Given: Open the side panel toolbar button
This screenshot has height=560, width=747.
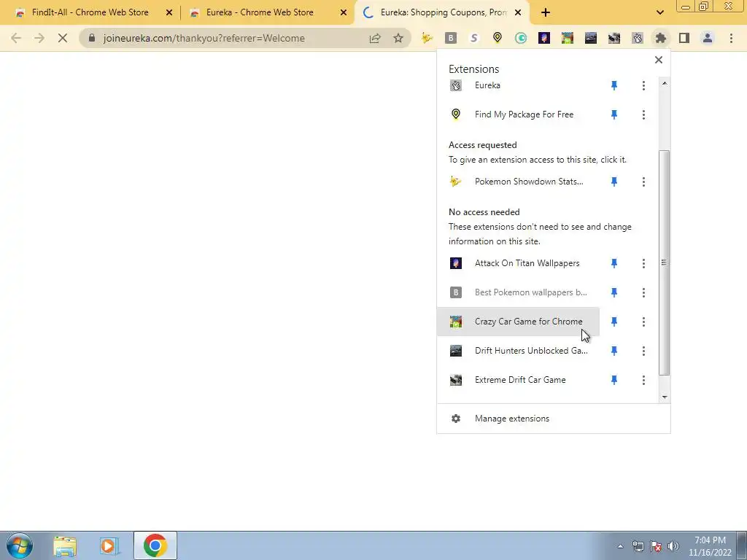Looking at the screenshot, I should [684, 38].
